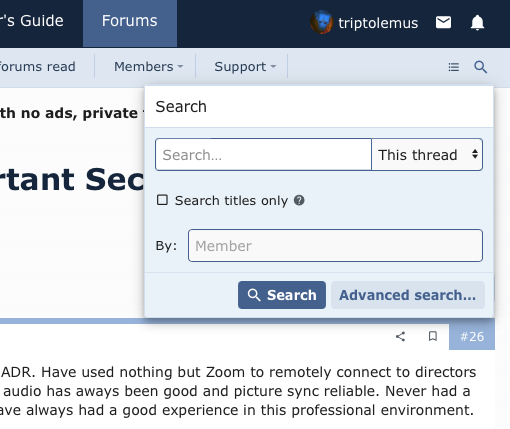This screenshot has width=510, height=429.
Task: Open the #26 post number link
Action: tap(472, 337)
